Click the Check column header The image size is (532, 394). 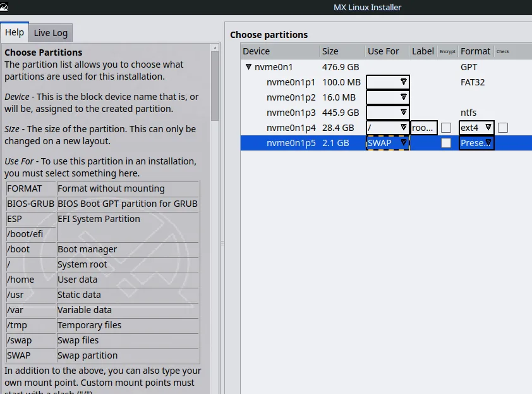pos(503,51)
